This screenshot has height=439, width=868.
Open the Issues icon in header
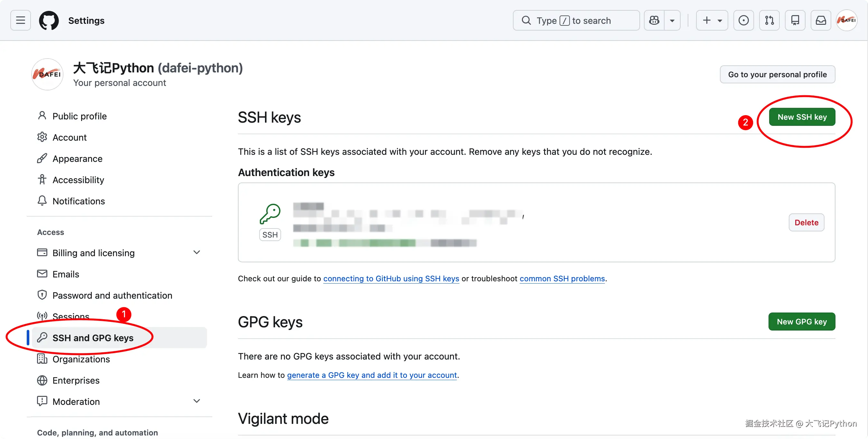[743, 21]
